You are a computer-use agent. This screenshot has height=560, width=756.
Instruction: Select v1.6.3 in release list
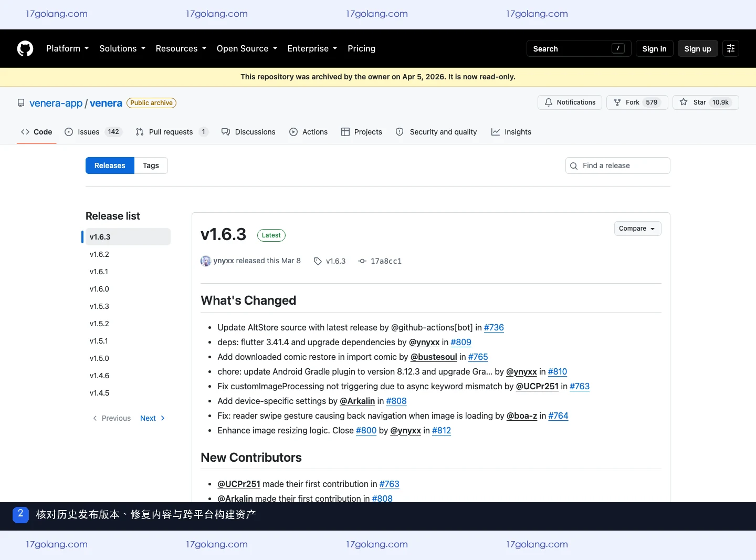128,237
